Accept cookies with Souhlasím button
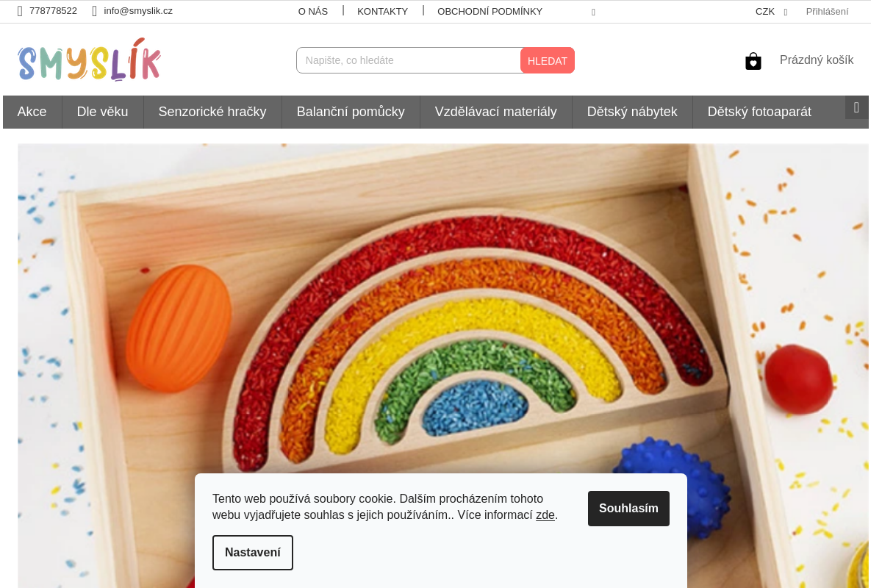This screenshot has height=588, width=882. coord(628,509)
